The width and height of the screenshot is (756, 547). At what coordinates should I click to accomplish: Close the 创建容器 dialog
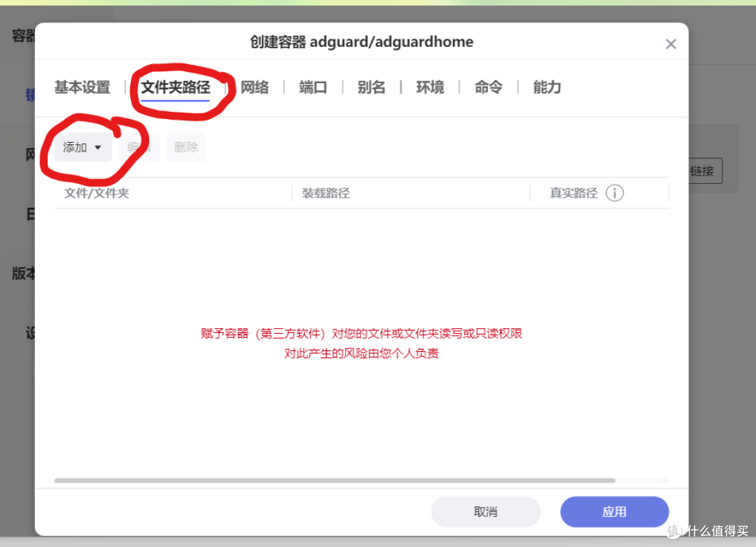671,44
